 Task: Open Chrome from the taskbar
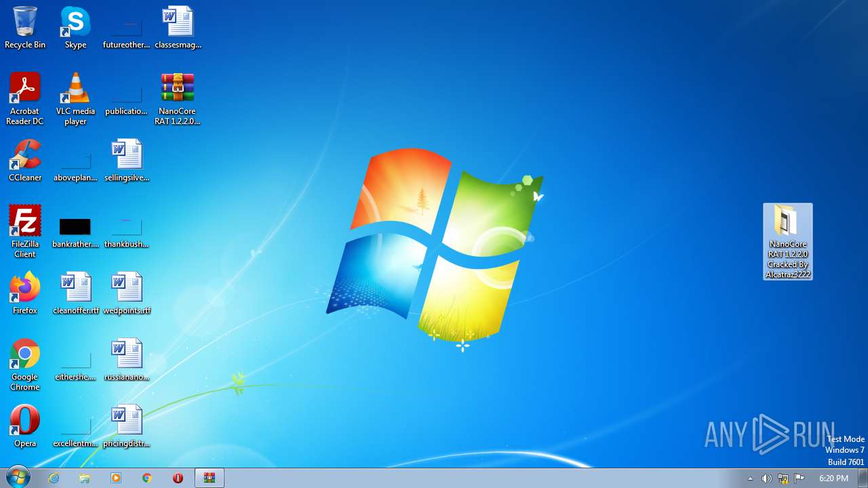147,478
